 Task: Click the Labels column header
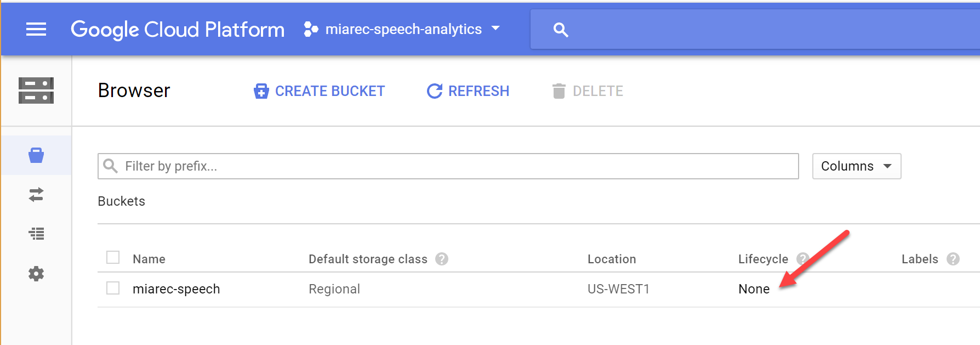click(920, 259)
